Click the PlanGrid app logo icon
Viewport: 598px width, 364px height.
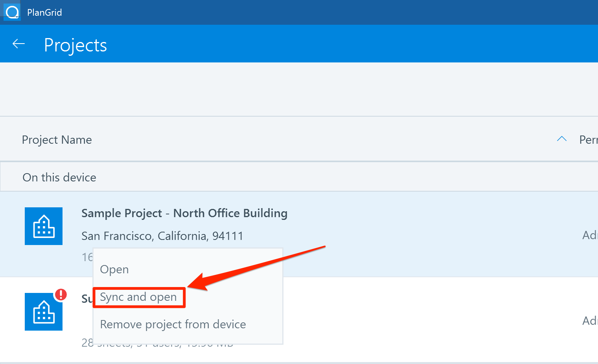tap(12, 12)
